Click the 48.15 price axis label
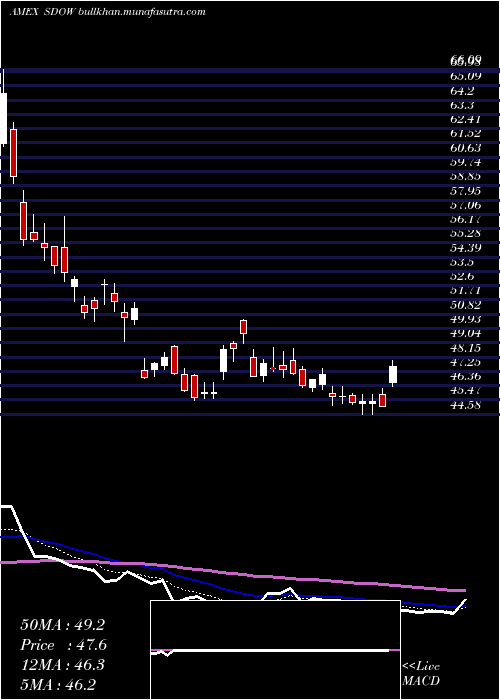 (x=466, y=348)
